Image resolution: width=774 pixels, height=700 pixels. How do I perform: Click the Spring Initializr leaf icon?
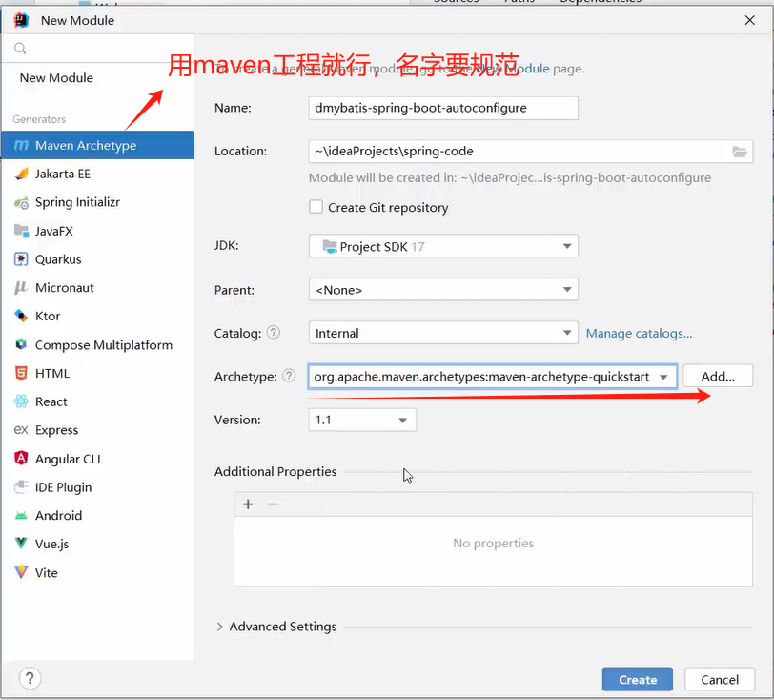pos(21,202)
